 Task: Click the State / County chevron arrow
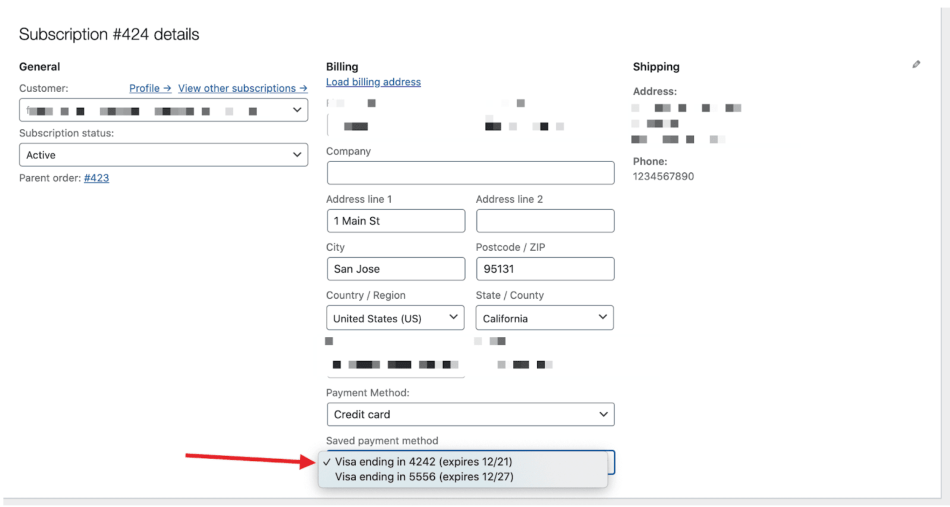coord(603,318)
